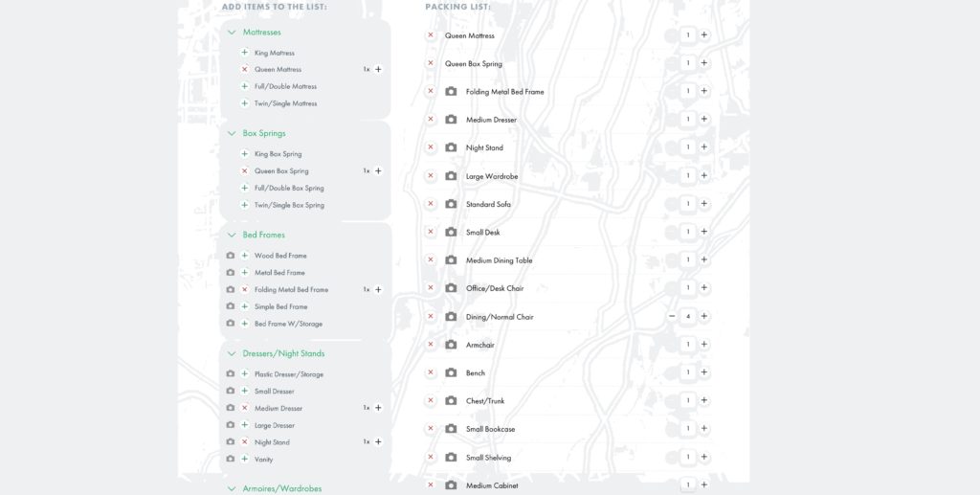
Task: Increase Queen Mattress count in sidebar
Action: click(x=378, y=70)
